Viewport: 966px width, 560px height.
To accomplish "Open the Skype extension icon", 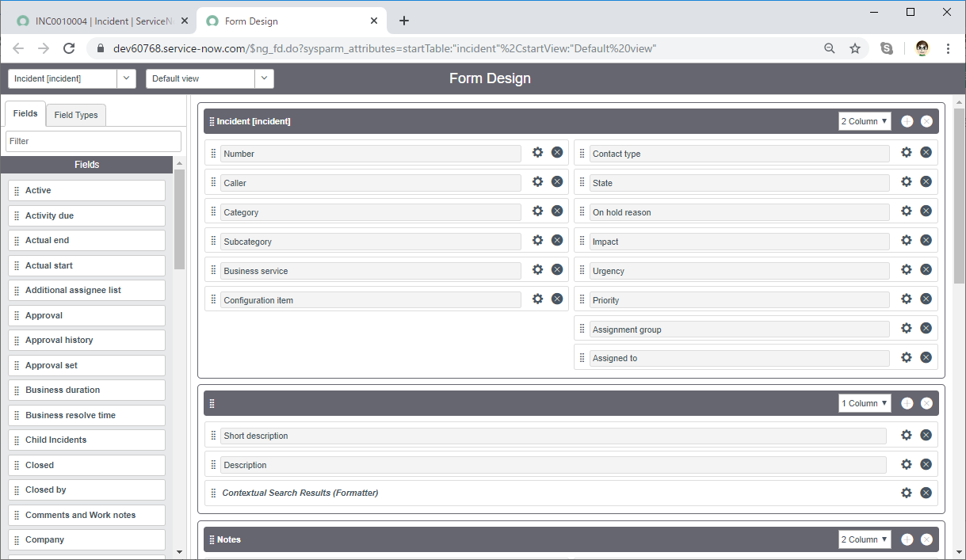I will (887, 48).
